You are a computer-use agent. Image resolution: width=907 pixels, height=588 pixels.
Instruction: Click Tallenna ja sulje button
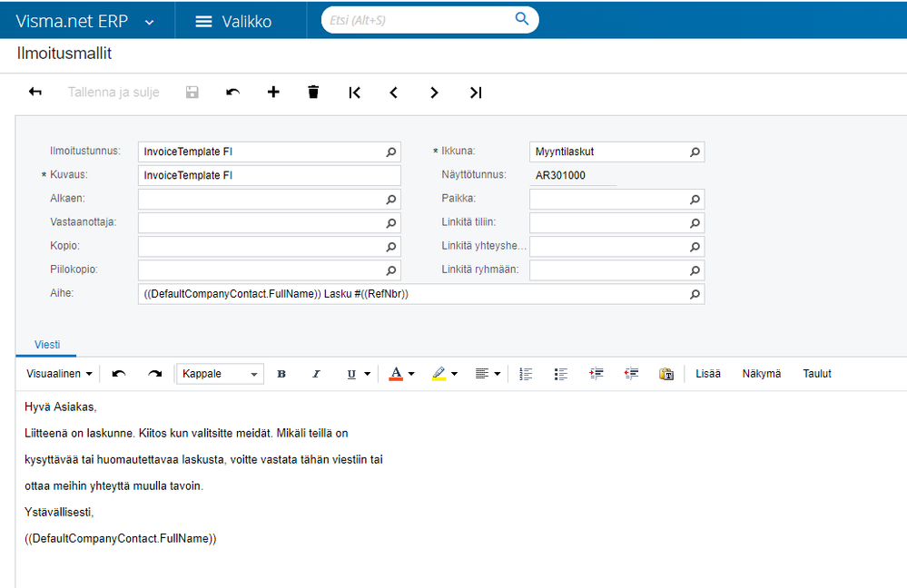point(113,92)
